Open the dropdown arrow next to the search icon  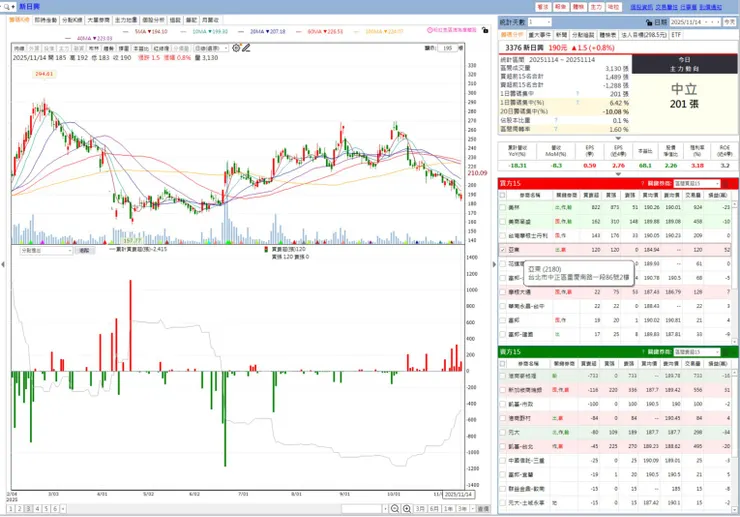click(13, 7)
